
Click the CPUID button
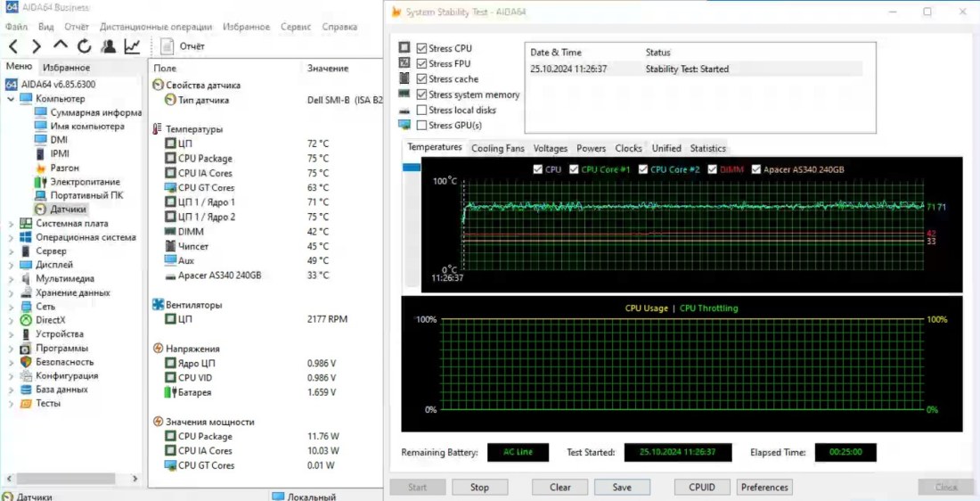[x=709, y=488]
